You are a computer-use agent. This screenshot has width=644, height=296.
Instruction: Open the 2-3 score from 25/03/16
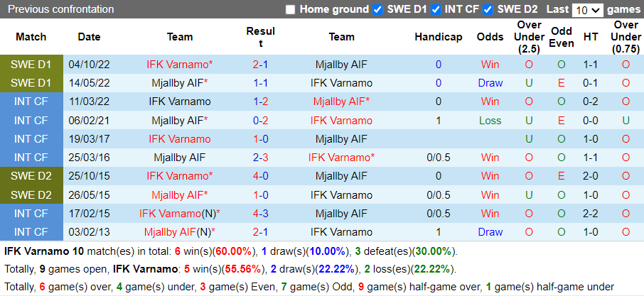pos(260,158)
